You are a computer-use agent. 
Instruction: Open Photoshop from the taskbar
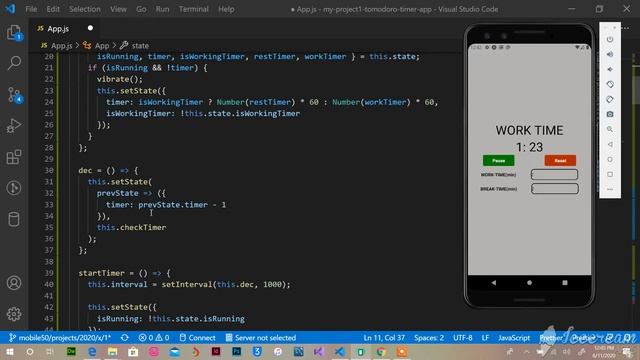pyautogui.click(x=237, y=351)
